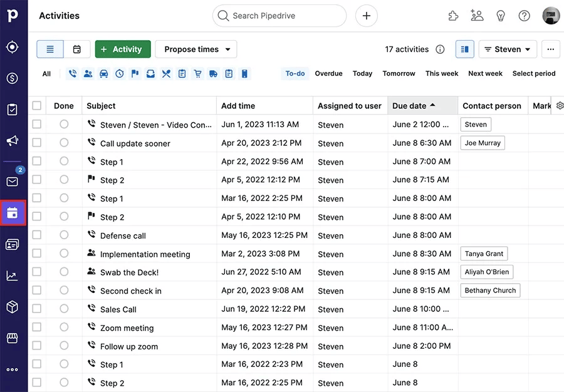564x392 pixels.
Task: Filter activities by the Call type icon
Action: (x=72, y=73)
